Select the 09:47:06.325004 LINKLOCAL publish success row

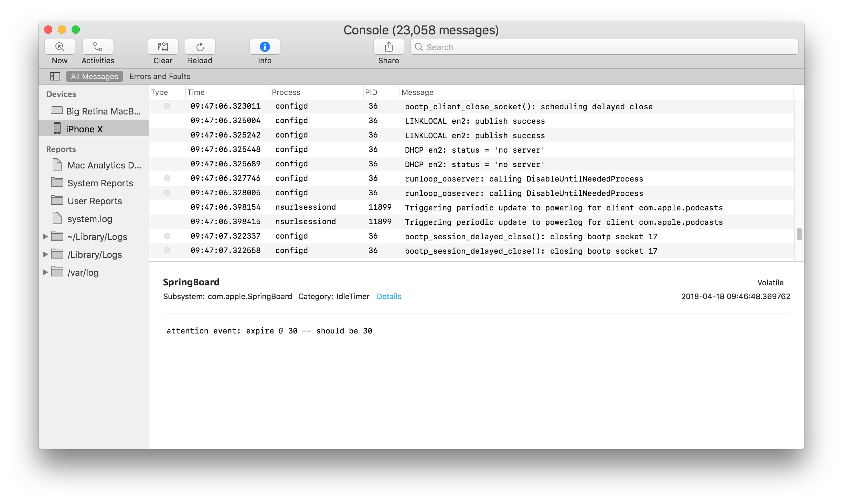point(472,121)
